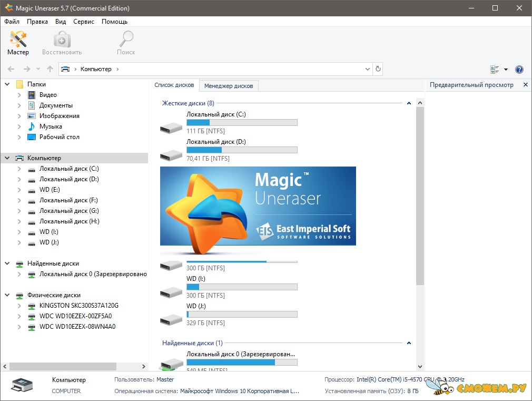Open the Файл menu
Screen dimensions: 532x401
tap(12, 22)
